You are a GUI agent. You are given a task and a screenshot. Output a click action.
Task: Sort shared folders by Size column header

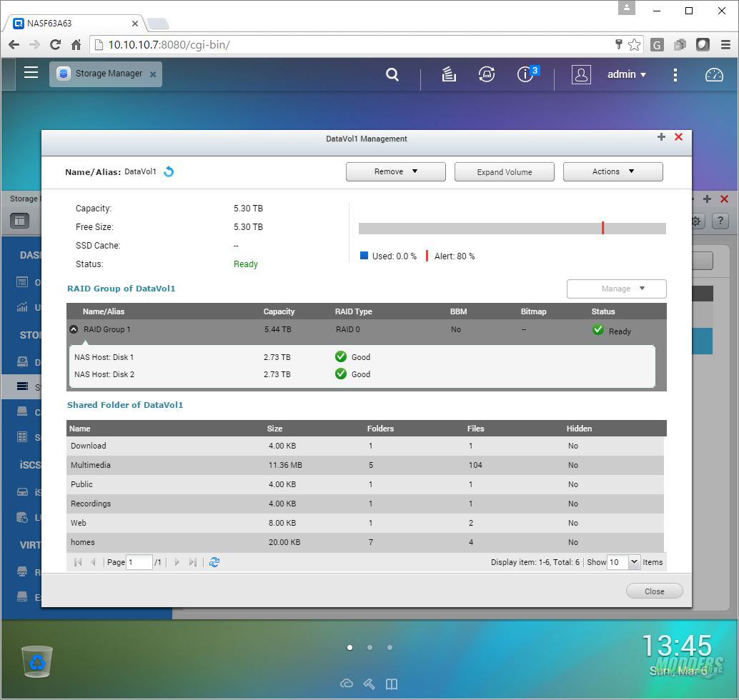tap(274, 429)
